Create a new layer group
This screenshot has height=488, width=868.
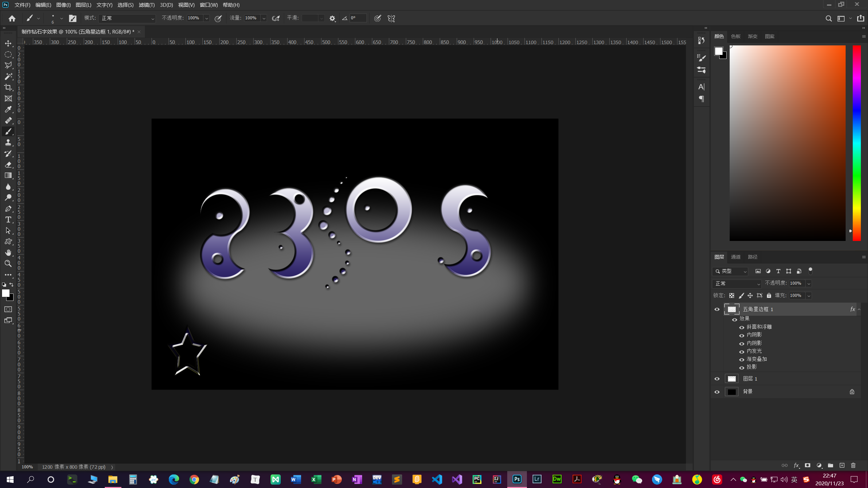[830, 465]
